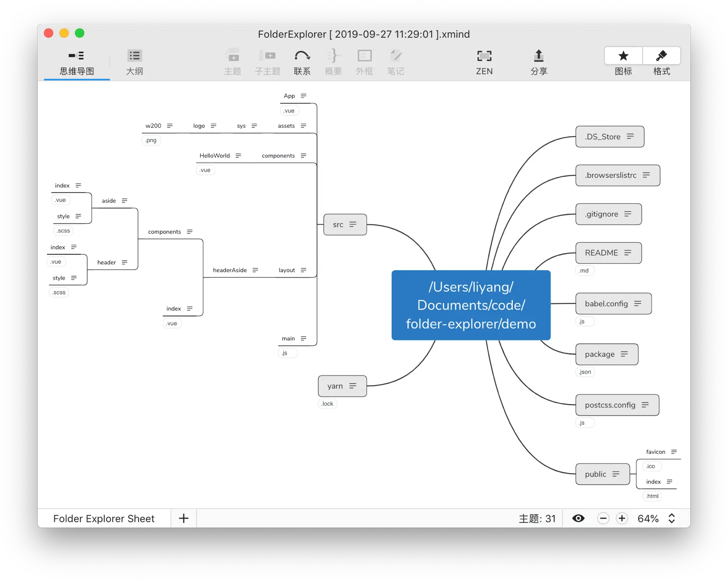
Task: Add a new sheet with plus button
Action: coord(184,518)
